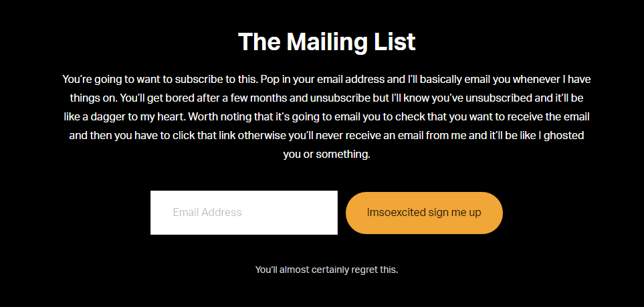Click "You'll almost certainly regret this." footer text

(x=326, y=270)
